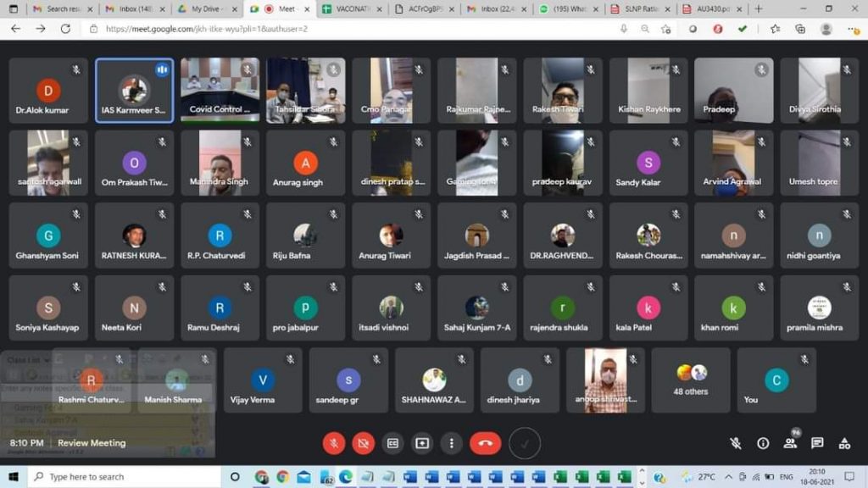Show the participants people panel
The image size is (868, 488).
[x=790, y=443]
